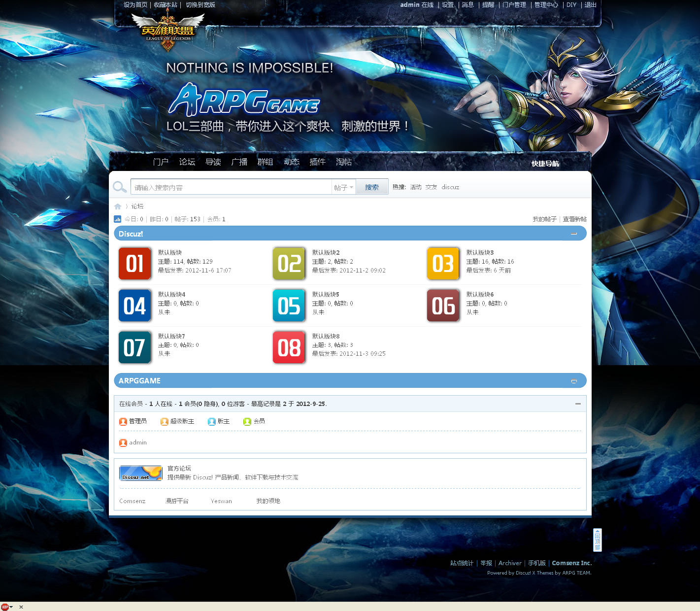Collapse the Discuz! category section
Image resolution: width=700 pixels, height=611 pixels.
[574, 234]
